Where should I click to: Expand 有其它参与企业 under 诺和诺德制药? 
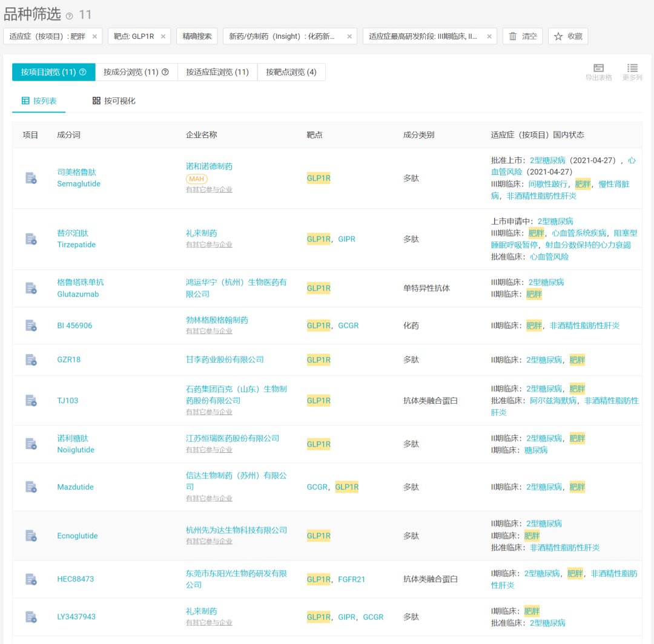(x=209, y=189)
